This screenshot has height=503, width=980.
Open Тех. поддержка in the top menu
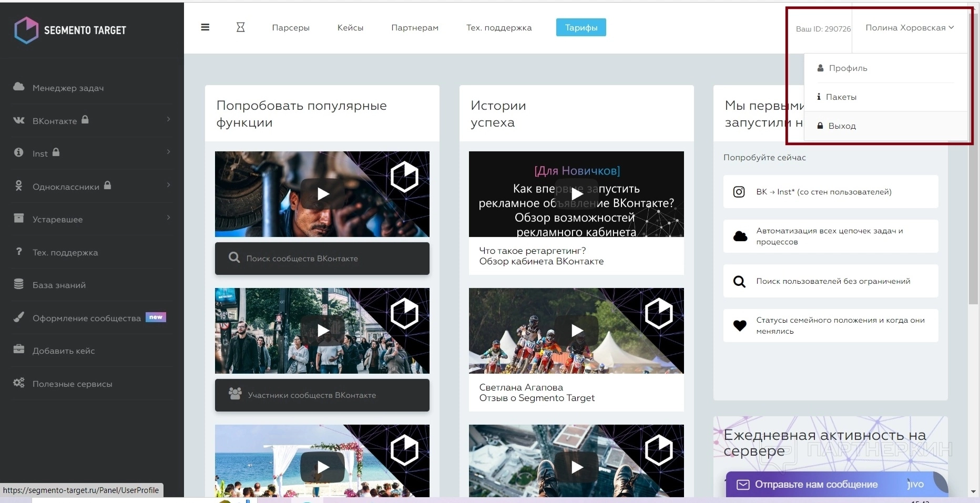pyautogui.click(x=499, y=28)
